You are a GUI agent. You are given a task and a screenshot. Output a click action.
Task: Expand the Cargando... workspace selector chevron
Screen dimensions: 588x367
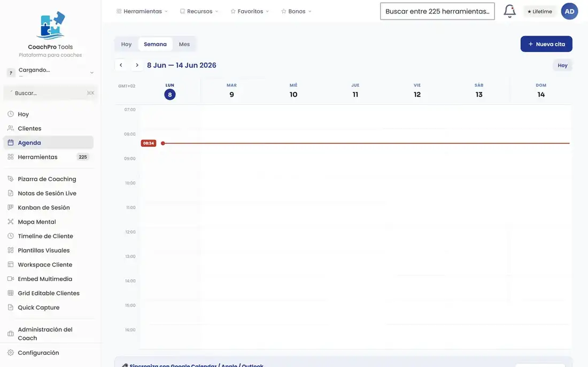(x=92, y=72)
